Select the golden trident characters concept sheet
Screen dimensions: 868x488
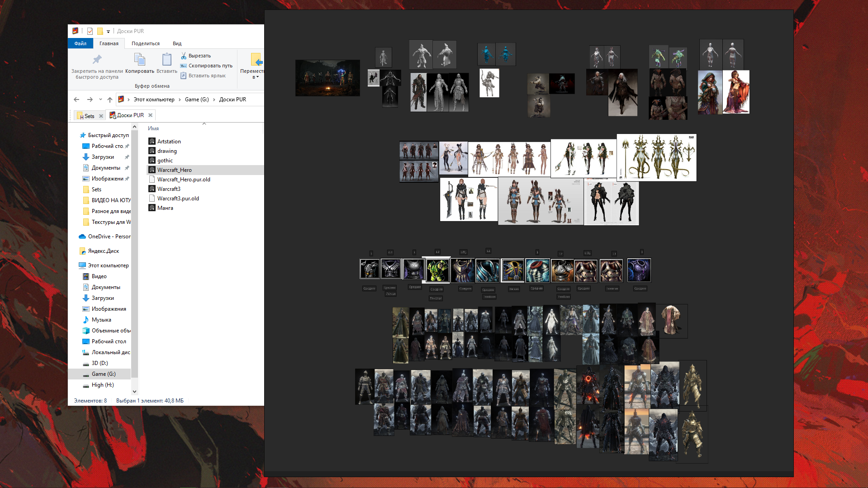click(x=656, y=157)
